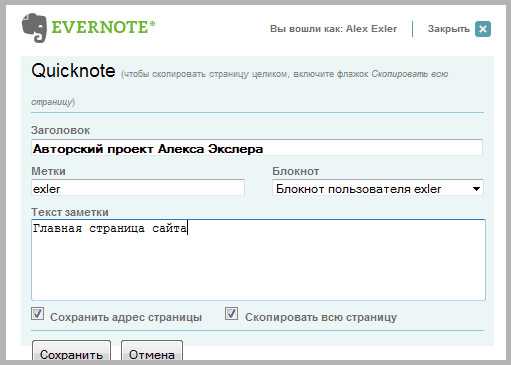Click inside the Текст заметки text area

coord(258,260)
